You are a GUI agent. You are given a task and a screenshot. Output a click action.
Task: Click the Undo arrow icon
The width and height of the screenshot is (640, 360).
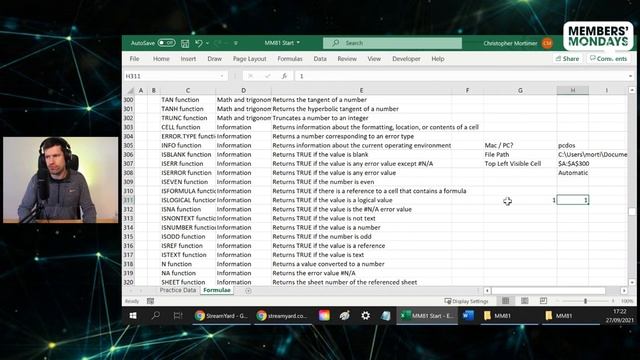tap(199, 43)
